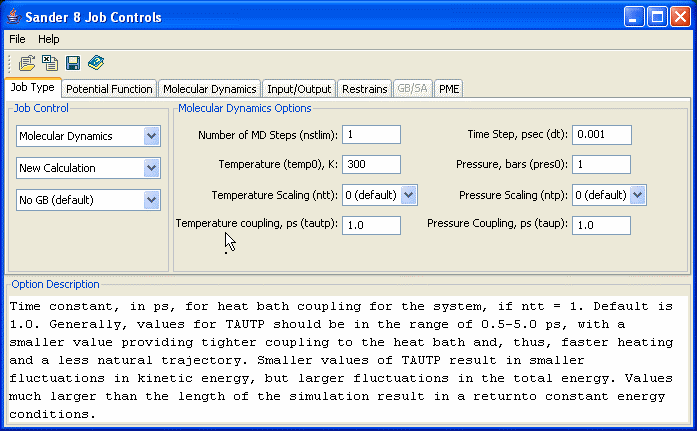Expand the No GB (default) dropdown

[152, 200]
